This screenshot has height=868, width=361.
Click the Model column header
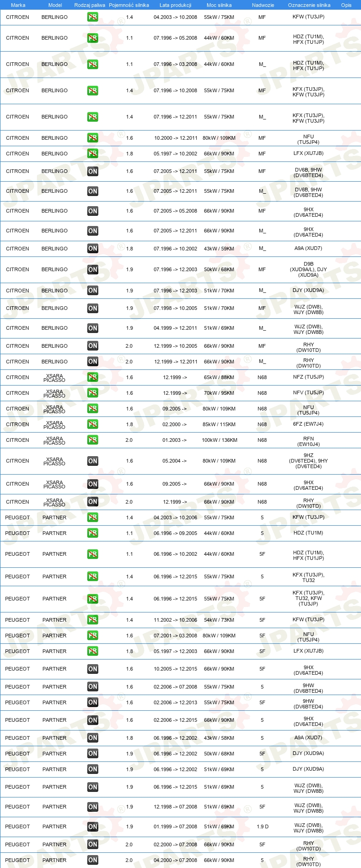click(55, 5)
